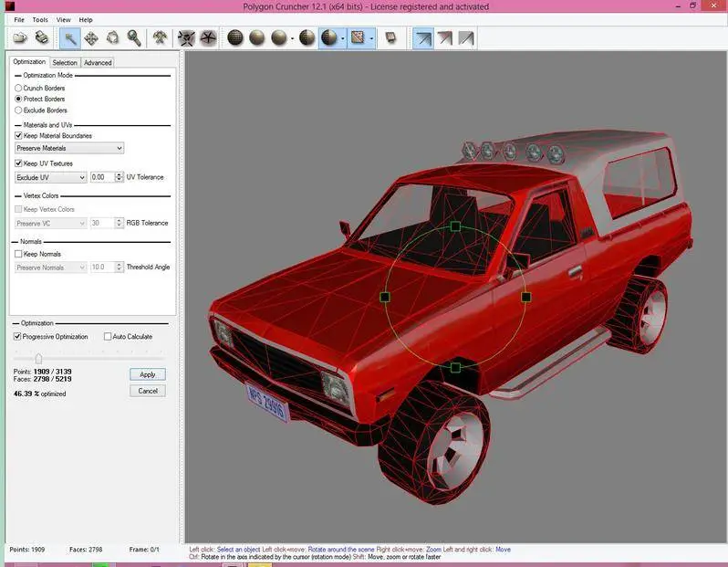Click the Threshold Angle spinner arrows
This screenshot has width=728, height=567.
point(120,268)
